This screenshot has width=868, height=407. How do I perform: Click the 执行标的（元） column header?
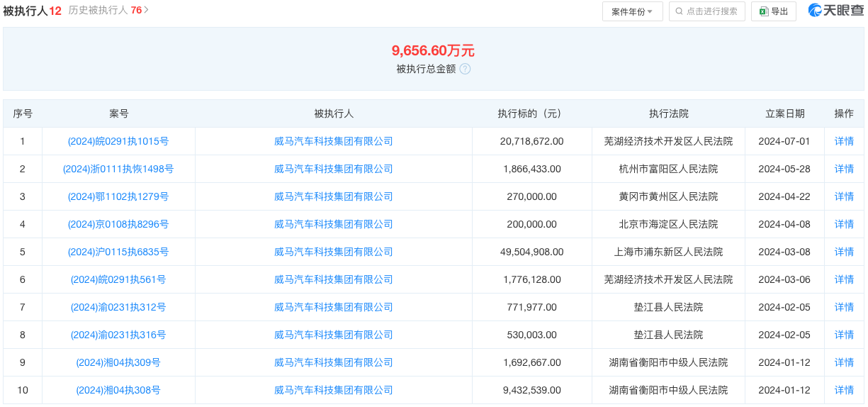531,113
